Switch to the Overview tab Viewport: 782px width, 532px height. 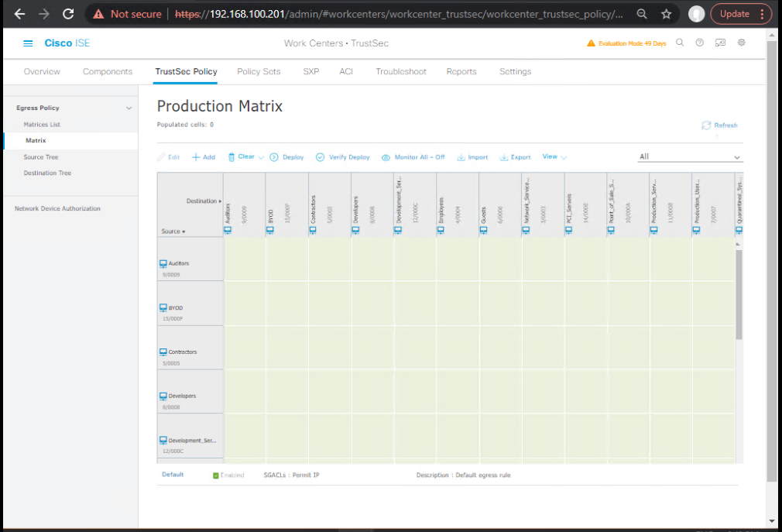(42, 71)
